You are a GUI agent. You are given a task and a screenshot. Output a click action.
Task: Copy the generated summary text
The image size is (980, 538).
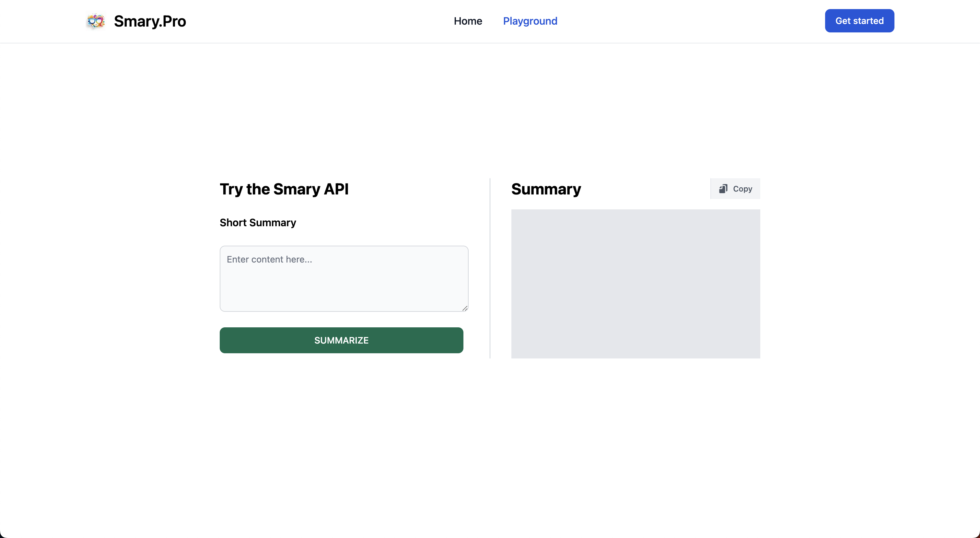735,189
